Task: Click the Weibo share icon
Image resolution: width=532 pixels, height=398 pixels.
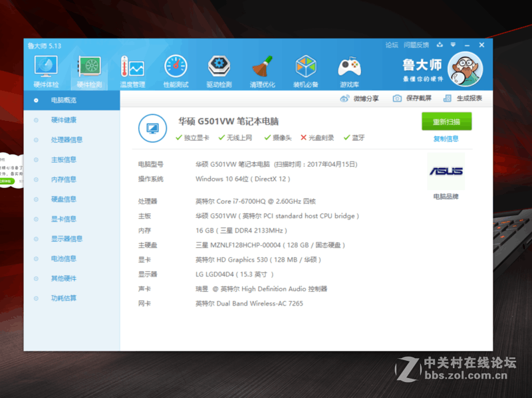Action: point(344,98)
